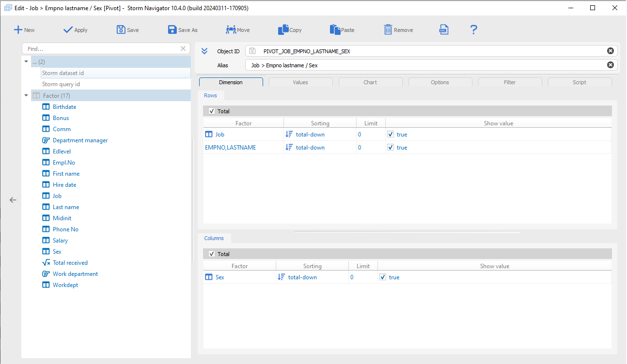This screenshot has width=627, height=364.
Task: Click the Object ID text field
Action: (x=431, y=51)
